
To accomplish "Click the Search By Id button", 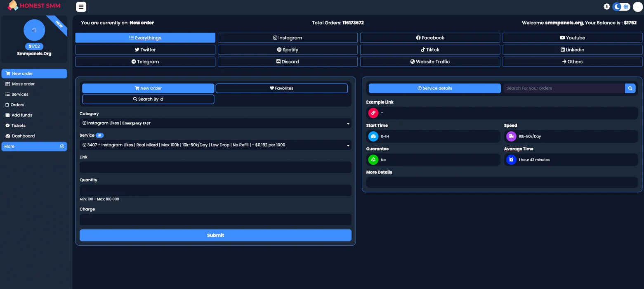I will pos(148,99).
